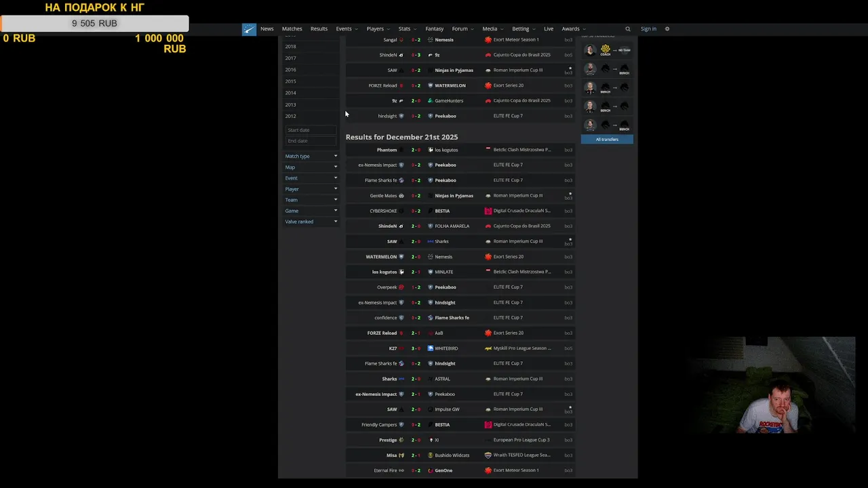This screenshot has height=488, width=868.
Task: Click the Sangal team logo
Action: [401, 40]
